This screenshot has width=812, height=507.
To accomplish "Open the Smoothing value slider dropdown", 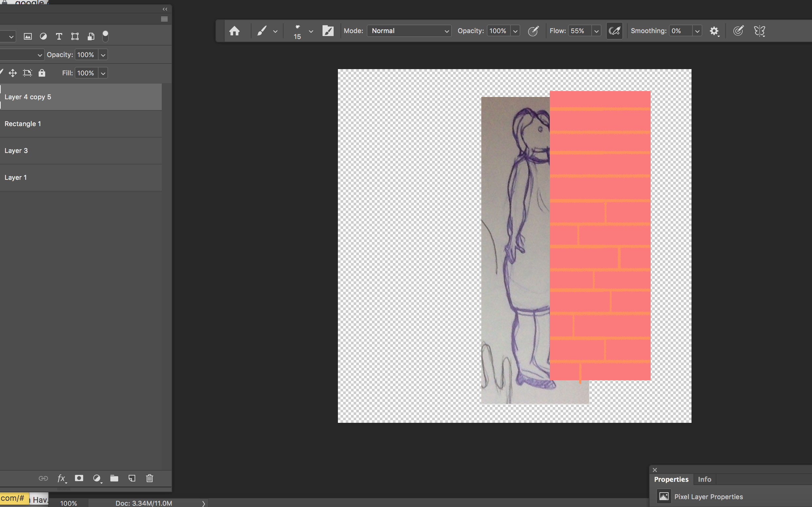I will point(697,31).
